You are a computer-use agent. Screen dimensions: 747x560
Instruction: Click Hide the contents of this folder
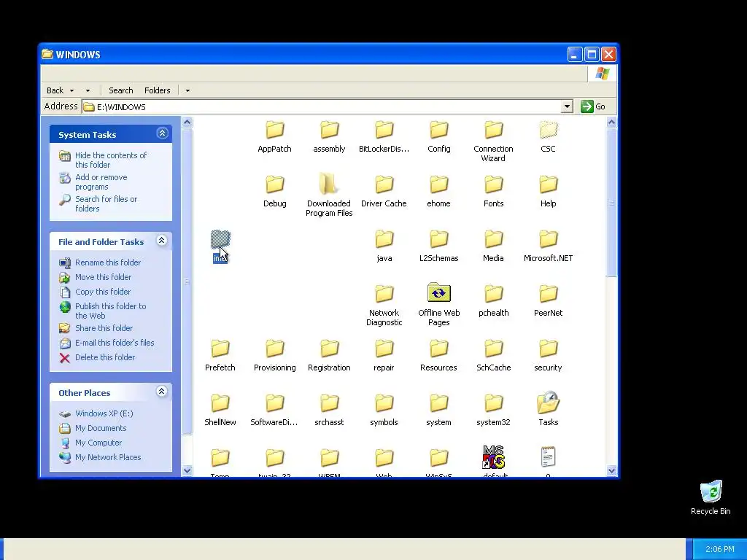pyautogui.click(x=111, y=160)
